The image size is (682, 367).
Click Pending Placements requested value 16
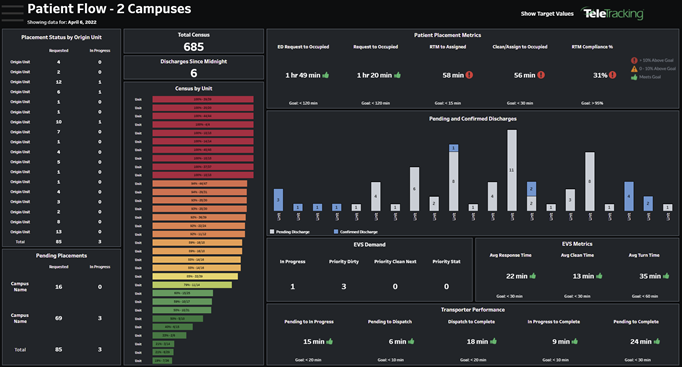point(59,287)
